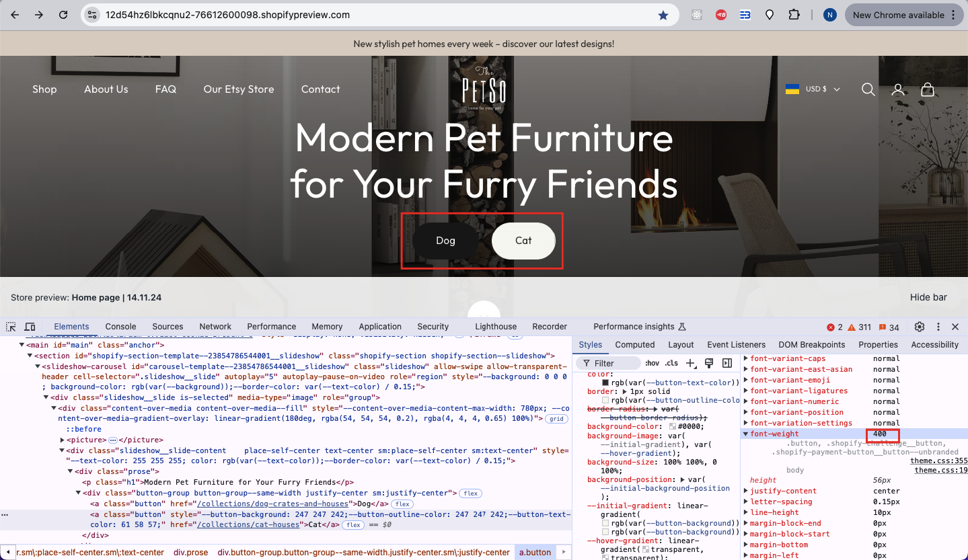
Task: Click the 311 warnings badge
Action: [x=859, y=327]
